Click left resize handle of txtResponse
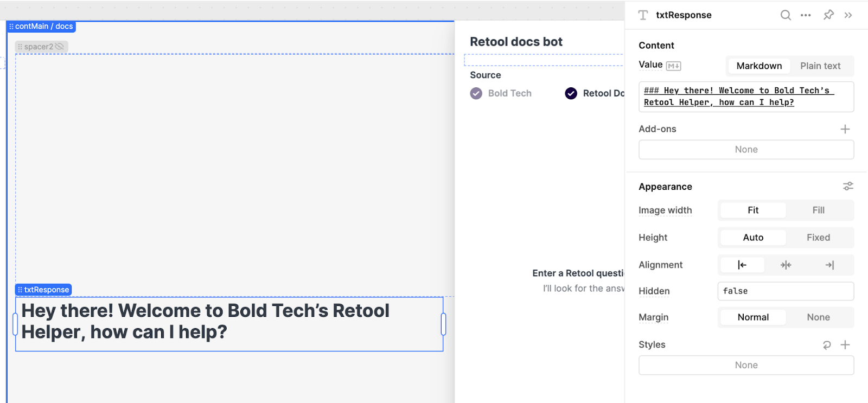 coord(15,324)
